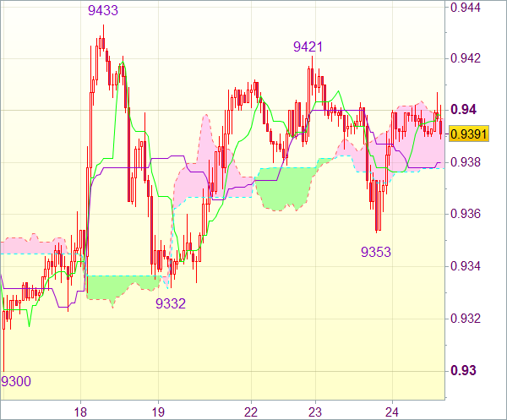Click the current price label 0.9391
Viewport: 507px width, 420px height.
point(468,134)
